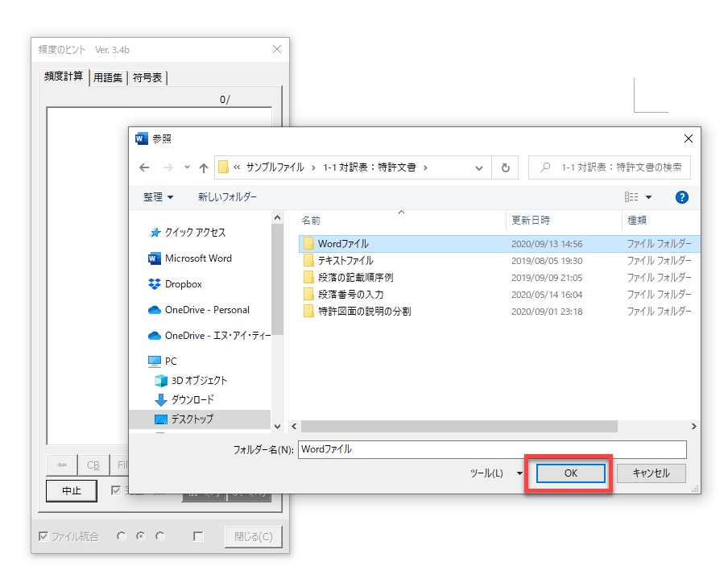Select OneDrive - Personal in the sidebar
The width and height of the screenshot is (728, 566).
coord(206,310)
